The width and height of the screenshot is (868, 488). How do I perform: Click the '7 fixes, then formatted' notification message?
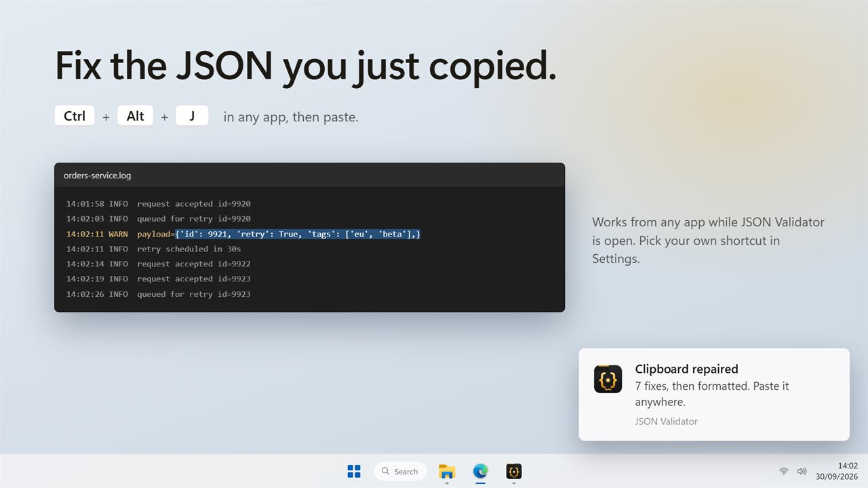pos(712,394)
